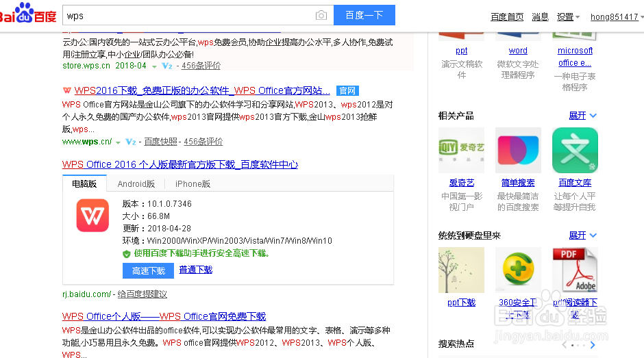Click the 高速下载 button

pyautogui.click(x=148, y=271)
